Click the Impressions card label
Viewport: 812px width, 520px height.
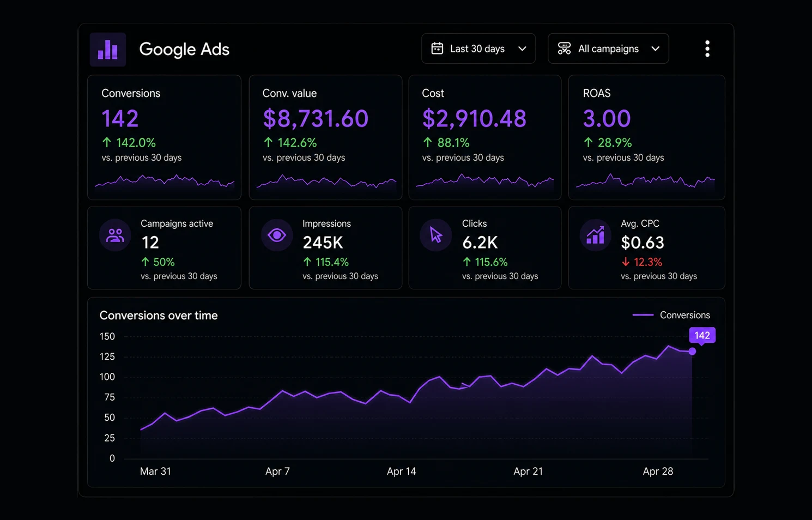tap(326, 223)
